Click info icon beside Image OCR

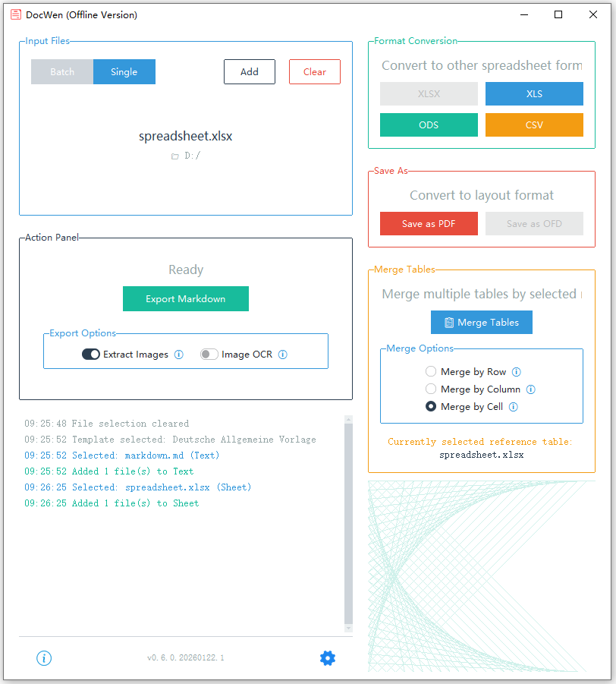coord(283,355)
